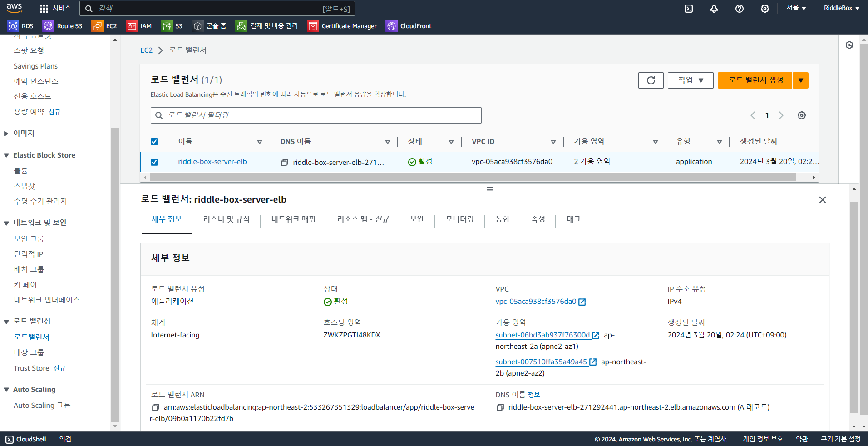Open the VPC vpc-05aca938cf3576da0 link
The image size is (868, 446).
click(540, 302)
